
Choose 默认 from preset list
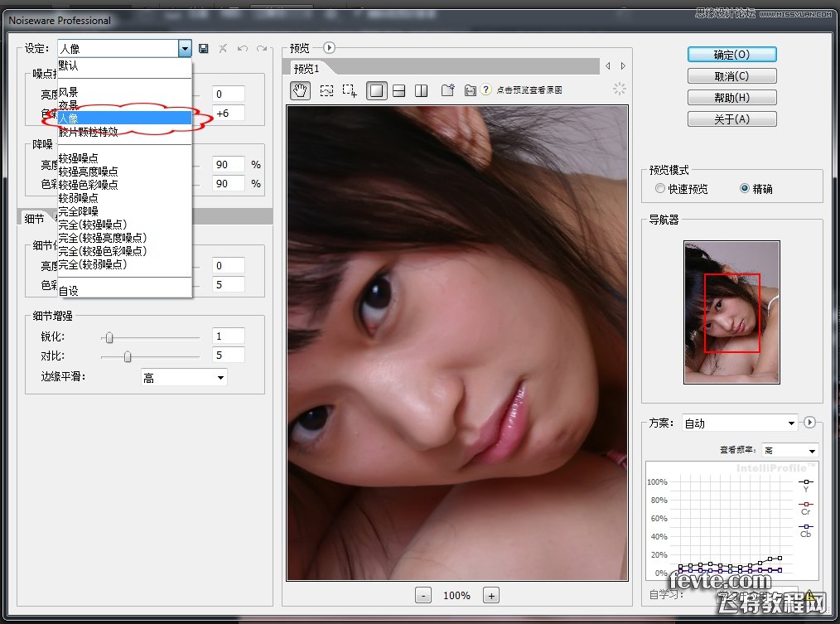pos(125,66)
